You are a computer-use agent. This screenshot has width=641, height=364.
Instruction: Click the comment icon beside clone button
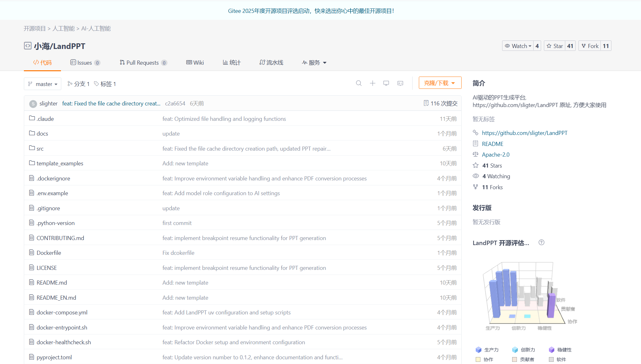400,83
